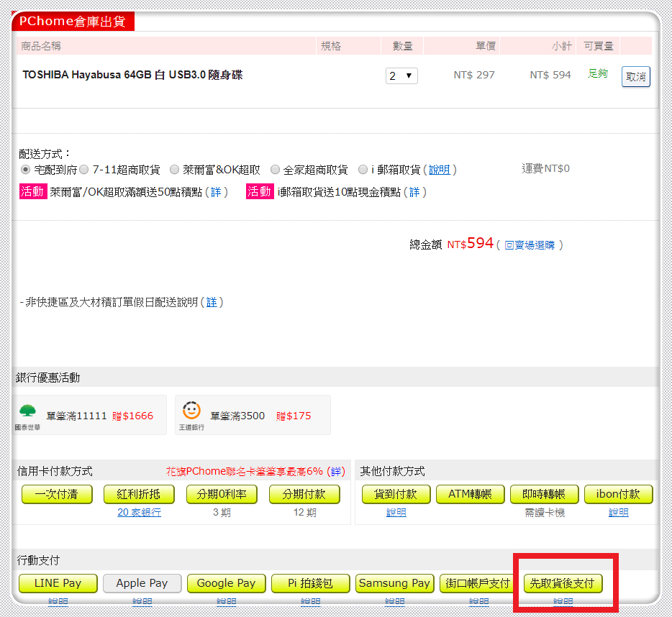This screenshot has width=672, height=617.
Task: Click the 取消 button for Toshiba item
Action: pyautogui.click(x=635, y=77)
